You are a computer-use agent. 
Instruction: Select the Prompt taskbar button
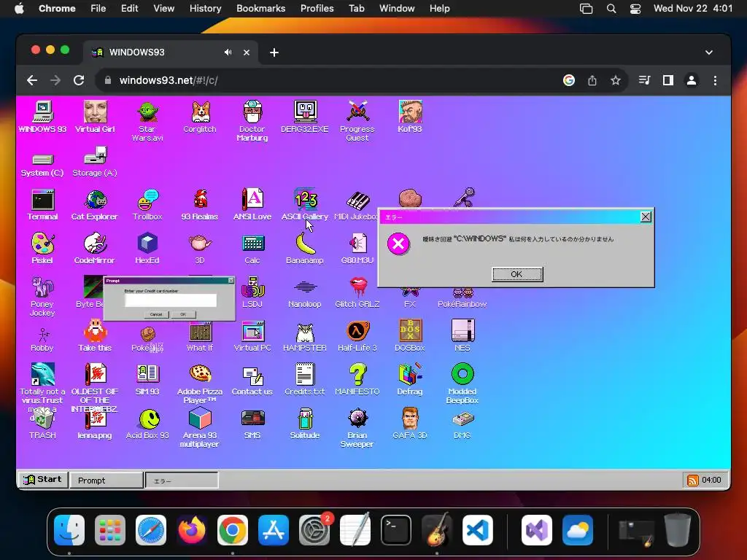pyautogui.click(x=107, y=481)
